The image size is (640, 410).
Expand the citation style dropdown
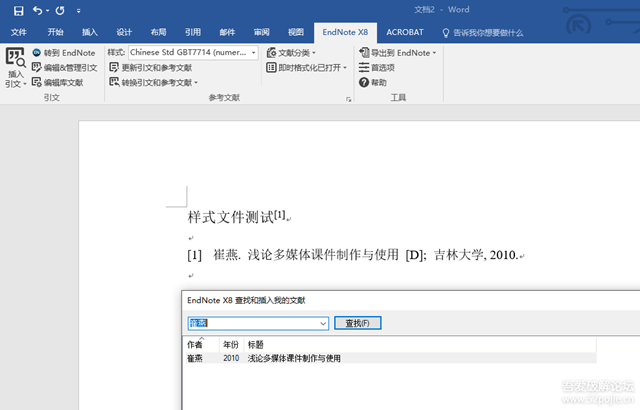click(x=253, y=52)
